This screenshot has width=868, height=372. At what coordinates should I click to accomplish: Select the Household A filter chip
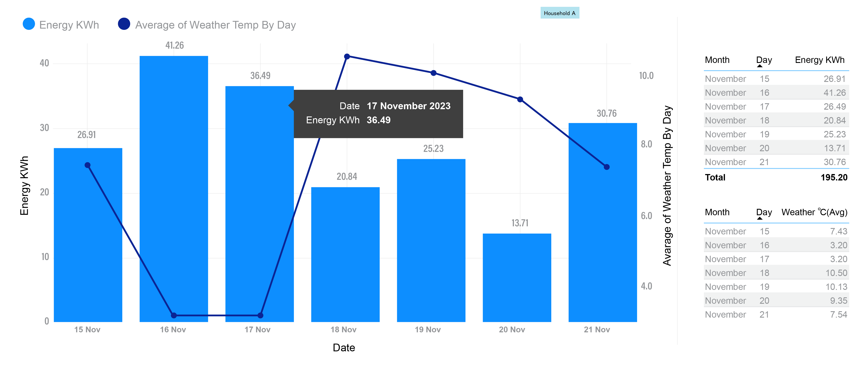(x=559, y=13)
